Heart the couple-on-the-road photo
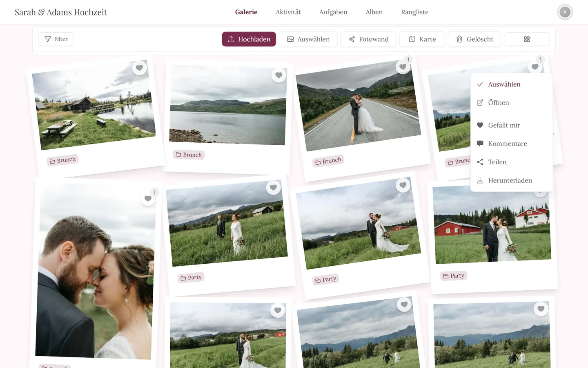 [x=403, y=67]
